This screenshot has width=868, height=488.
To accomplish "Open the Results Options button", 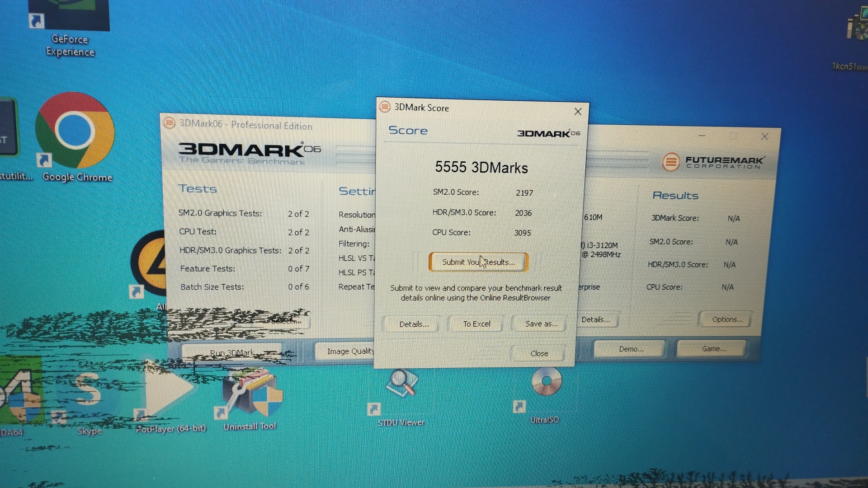I will click(726, 319).
